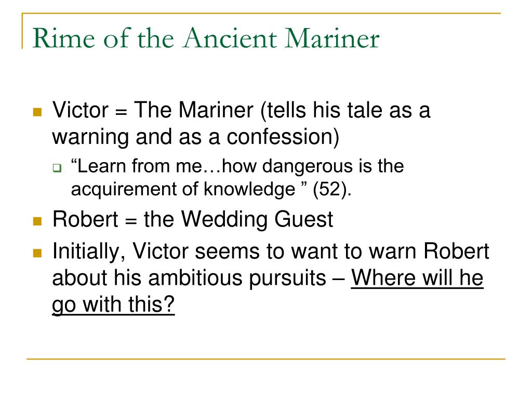Click the words warning and as a confession
Image resolution: width=532 pixels, height=399 pixels.
pos(195,137)
